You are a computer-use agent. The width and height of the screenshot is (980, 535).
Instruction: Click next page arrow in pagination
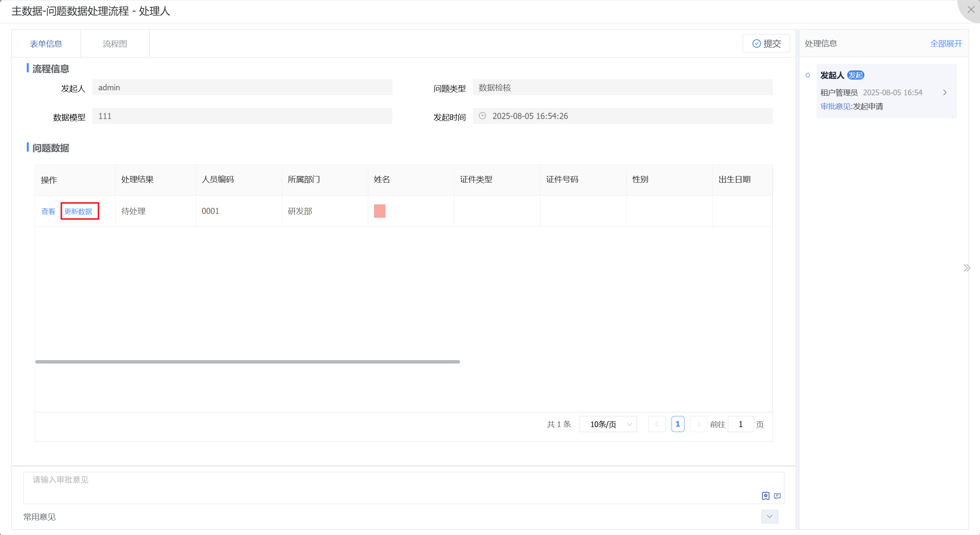pyautogui.click(x=699, y=424)
